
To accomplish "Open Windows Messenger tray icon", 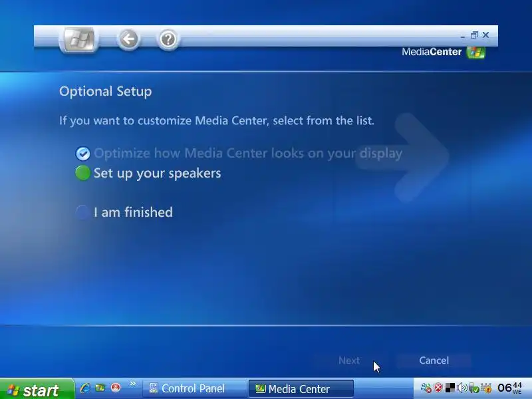I will click(426, 388).
